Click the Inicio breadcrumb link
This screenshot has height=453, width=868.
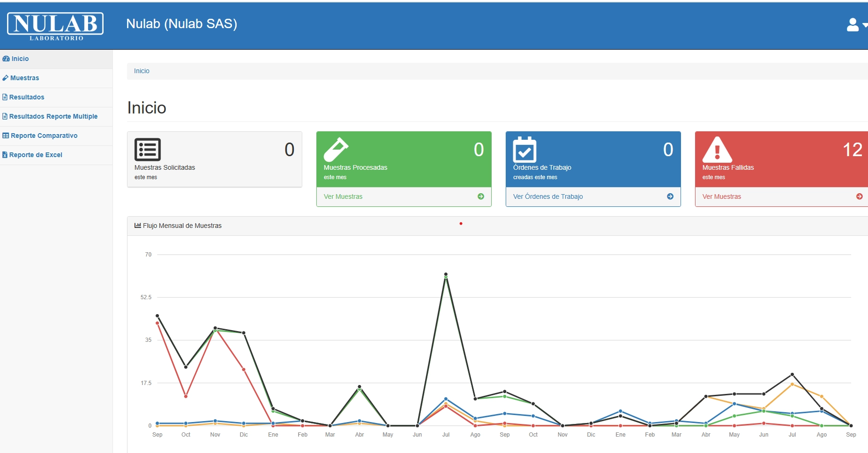click(x=142, y=71)
